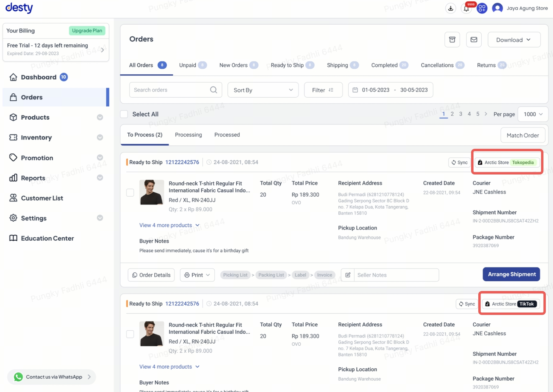This screenshot has width=553, height=392.
Task: Click the Sync button on Tokopedia order
Action: (459, 163)
